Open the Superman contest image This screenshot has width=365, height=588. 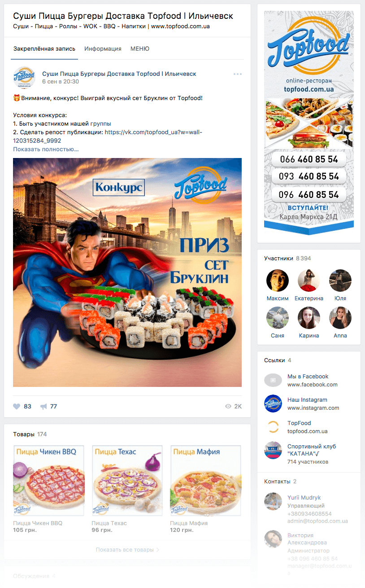127,272
